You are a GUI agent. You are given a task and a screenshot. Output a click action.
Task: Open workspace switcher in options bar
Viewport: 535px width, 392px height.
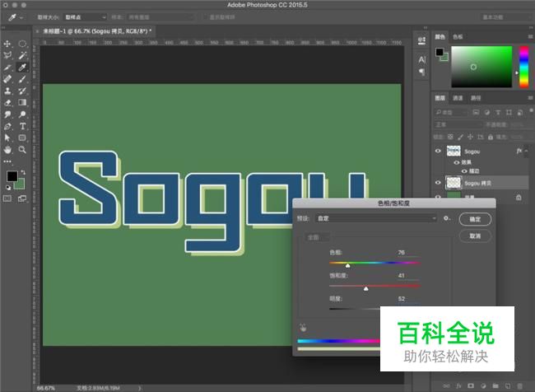pyautogui.click(x=507, y=17)
